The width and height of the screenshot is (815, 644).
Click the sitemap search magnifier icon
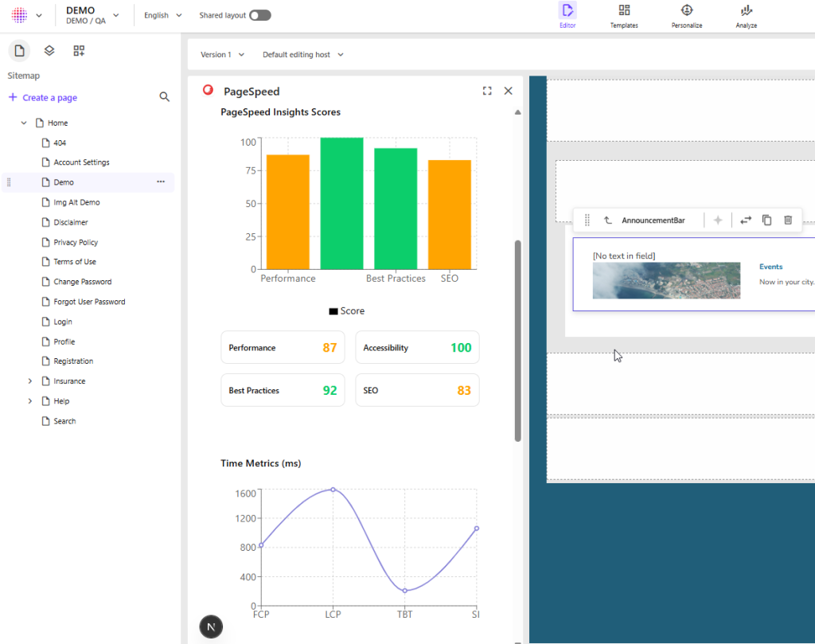click(165, 97)
